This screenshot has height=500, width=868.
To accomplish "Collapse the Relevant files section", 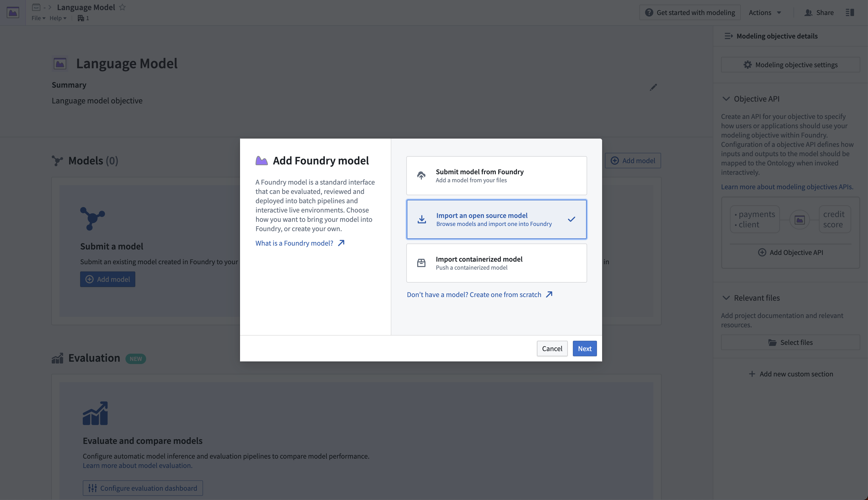I will [x=726, y=298].
